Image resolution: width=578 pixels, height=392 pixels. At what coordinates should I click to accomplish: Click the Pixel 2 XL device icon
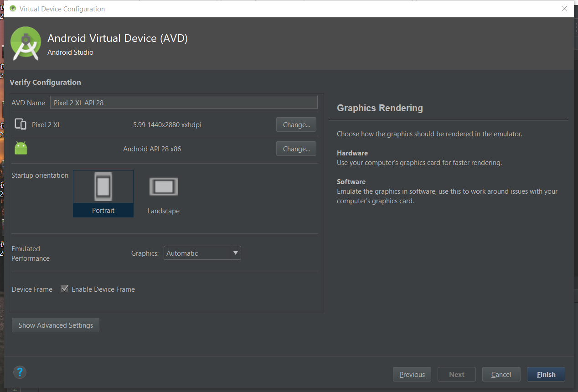click(x=21, y=124)
